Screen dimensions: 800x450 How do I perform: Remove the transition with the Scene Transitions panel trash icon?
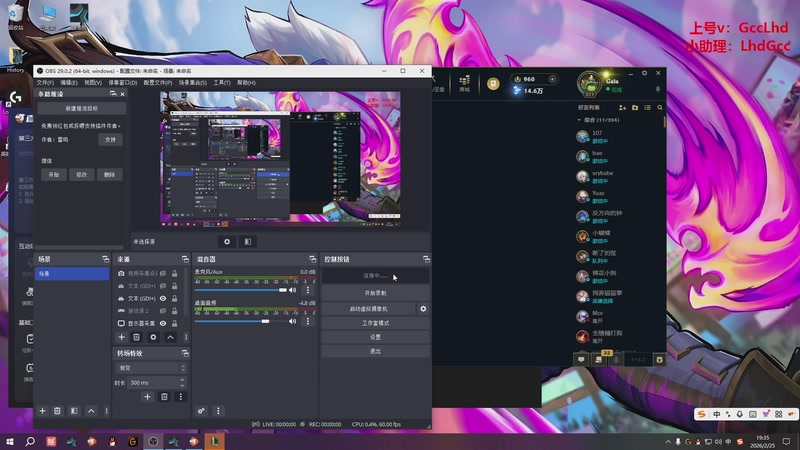point(164,396)
